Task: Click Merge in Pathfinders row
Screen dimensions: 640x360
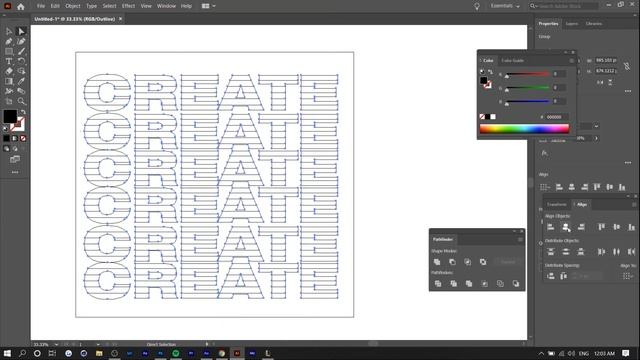Action: coord(469,283)
